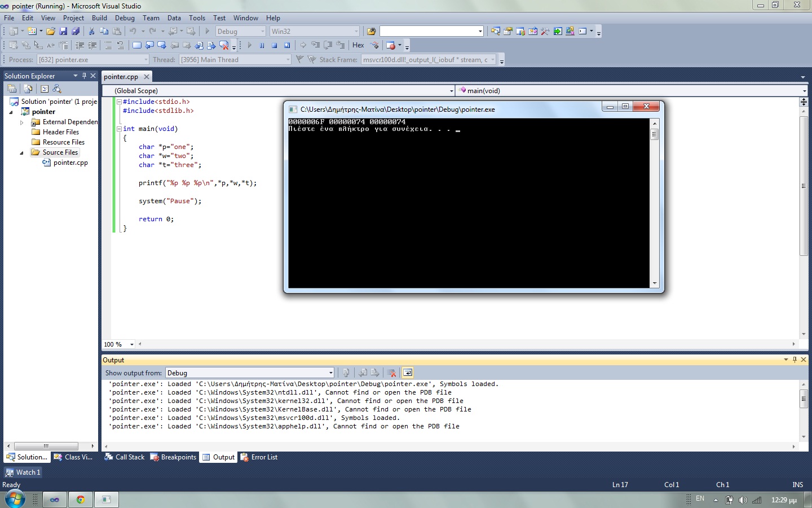Click the Solution Explorer binoculars toolbar icon

pyautogui.click(x=496, y=32)
